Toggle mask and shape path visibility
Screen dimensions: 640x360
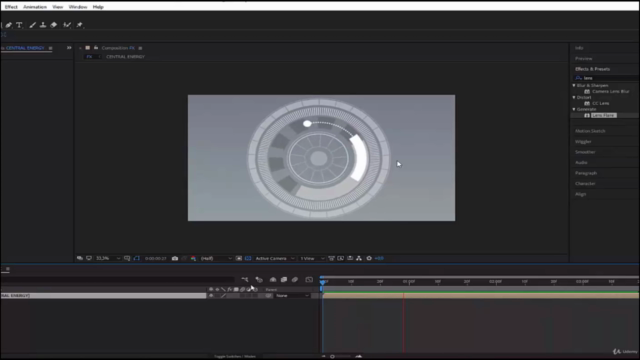coord(137,258)
